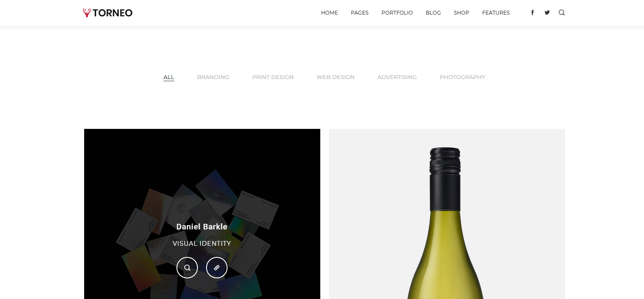Open the Shop menu

point(462,13)
